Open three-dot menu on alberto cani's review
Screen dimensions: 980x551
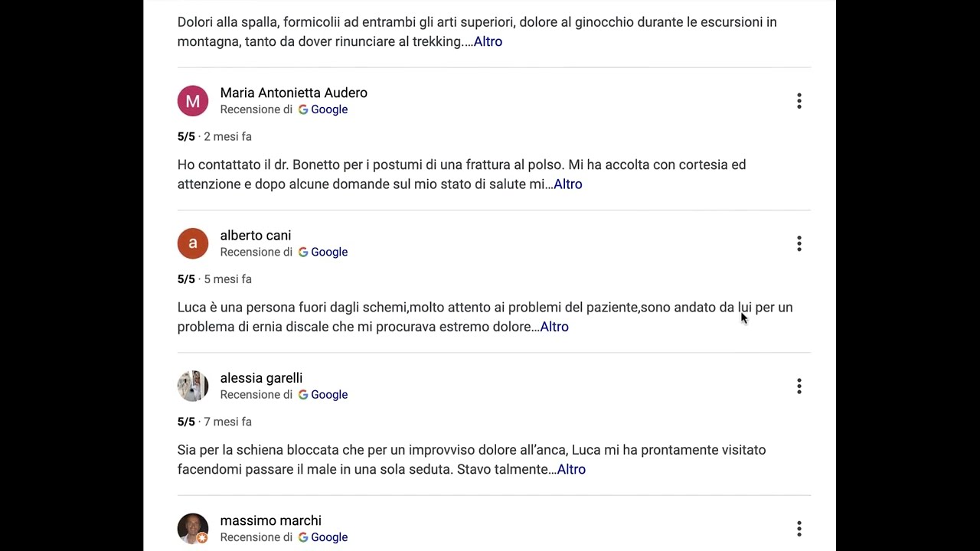tap(799, 243)
